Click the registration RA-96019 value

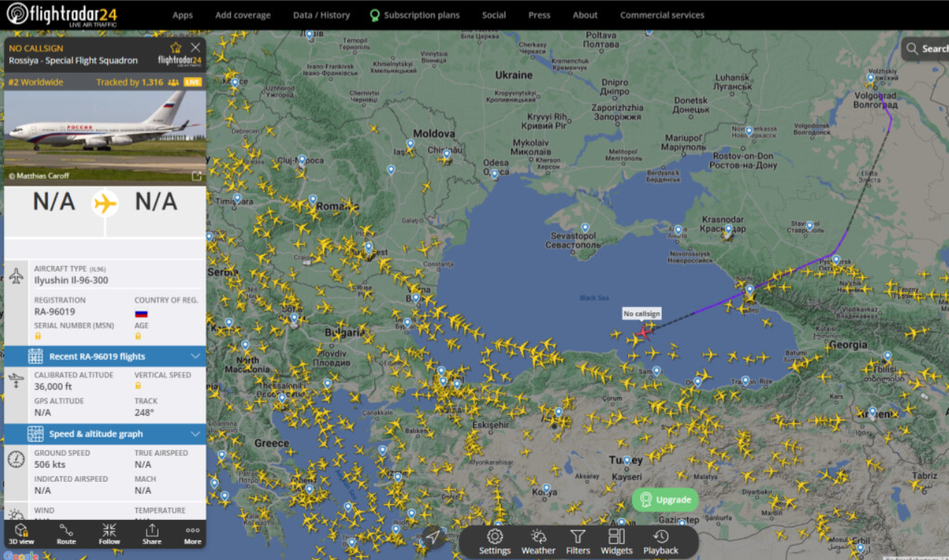[54, 312]
